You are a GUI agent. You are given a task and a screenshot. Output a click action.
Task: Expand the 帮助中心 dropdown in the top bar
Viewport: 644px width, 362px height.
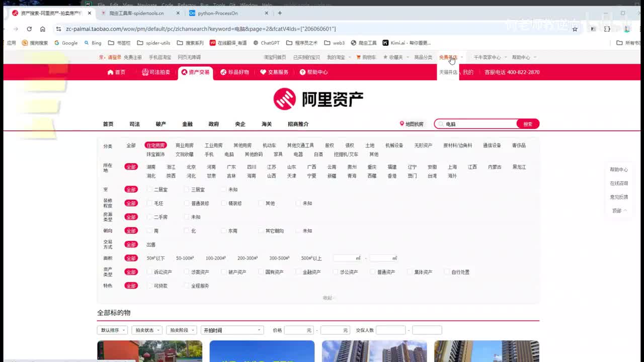coord(524,57)
